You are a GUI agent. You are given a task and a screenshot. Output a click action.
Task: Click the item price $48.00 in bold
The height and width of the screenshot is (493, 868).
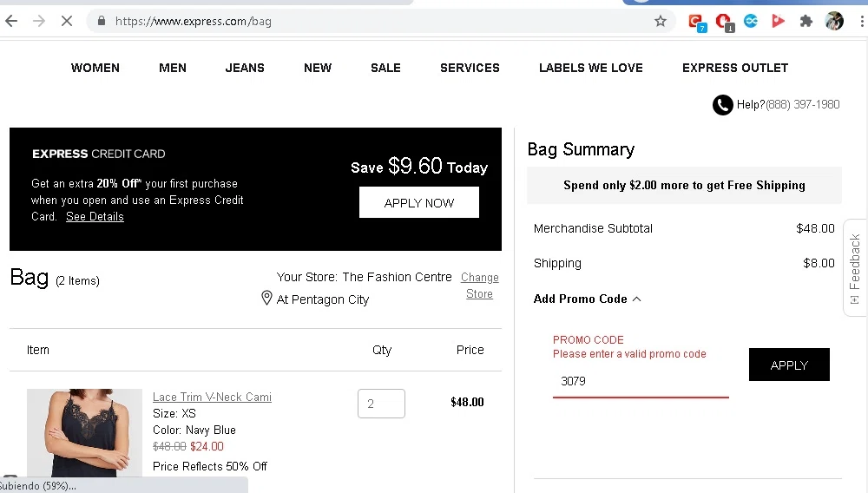[467, 402]
